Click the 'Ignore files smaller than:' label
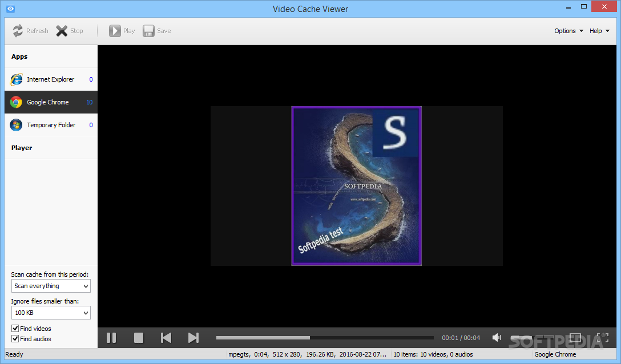The width and height of the screenshot is (621, 364). 45,301
